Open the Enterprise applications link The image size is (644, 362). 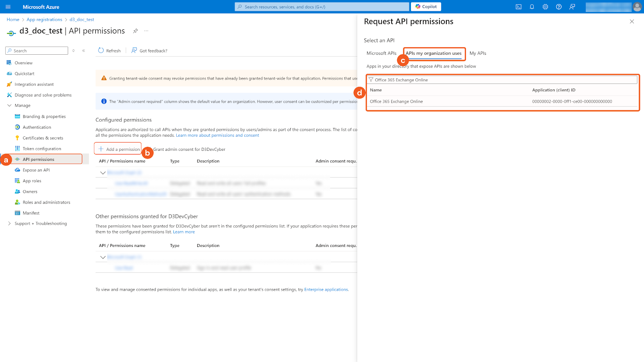(x=326, y=289)
